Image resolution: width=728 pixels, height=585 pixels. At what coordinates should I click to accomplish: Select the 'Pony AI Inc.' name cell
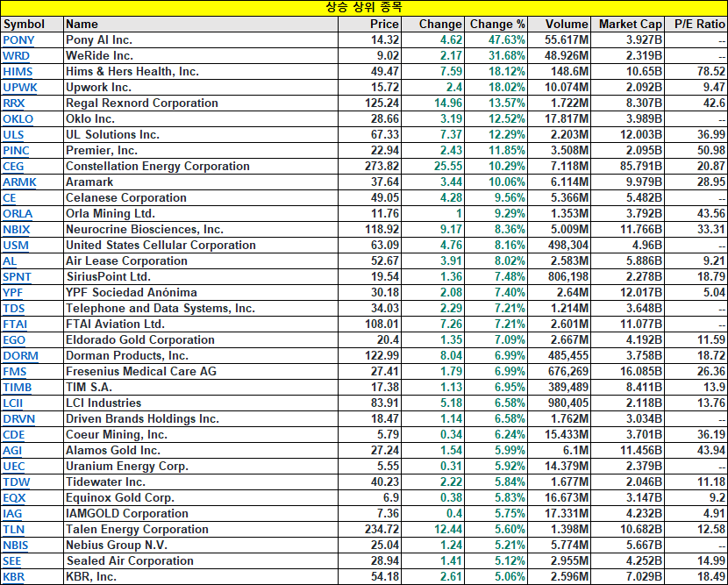[x=201, y=40]
